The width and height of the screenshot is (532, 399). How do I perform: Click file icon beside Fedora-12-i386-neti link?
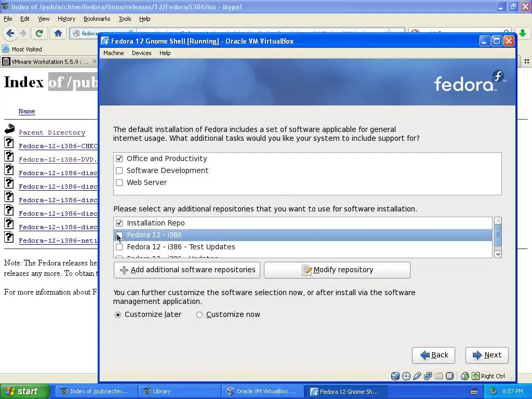point(9,237)
